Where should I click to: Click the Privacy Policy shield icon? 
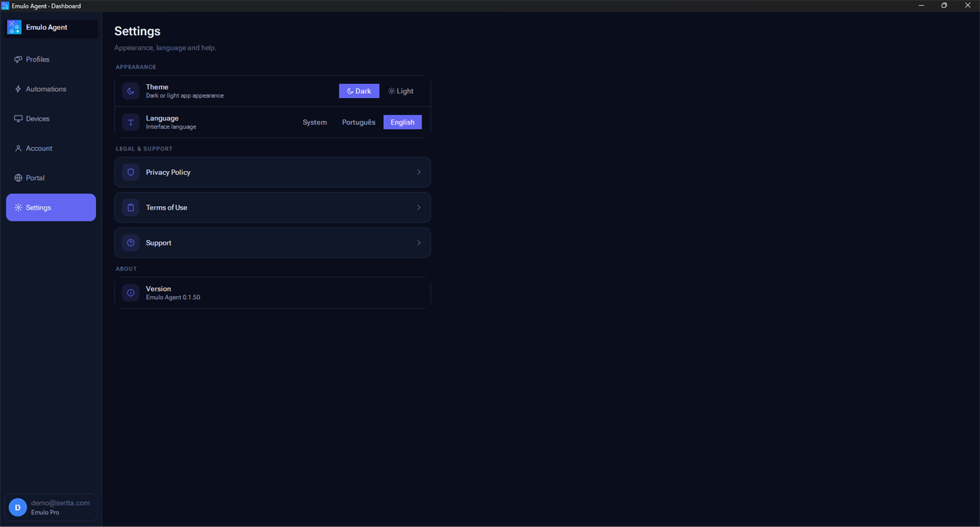coord(130,172)
